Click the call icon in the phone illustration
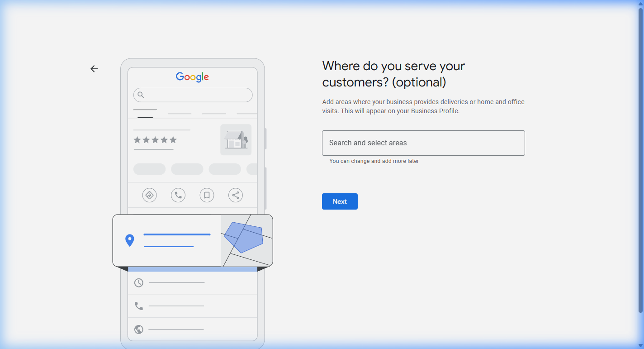The image size is (644, 349). 178,195
